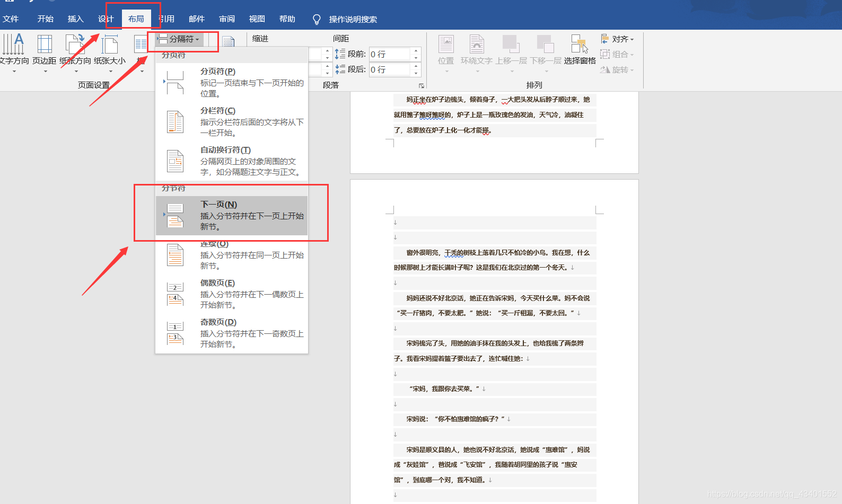Switch to the 邮件 Mailings tab

tap(197, 19)
